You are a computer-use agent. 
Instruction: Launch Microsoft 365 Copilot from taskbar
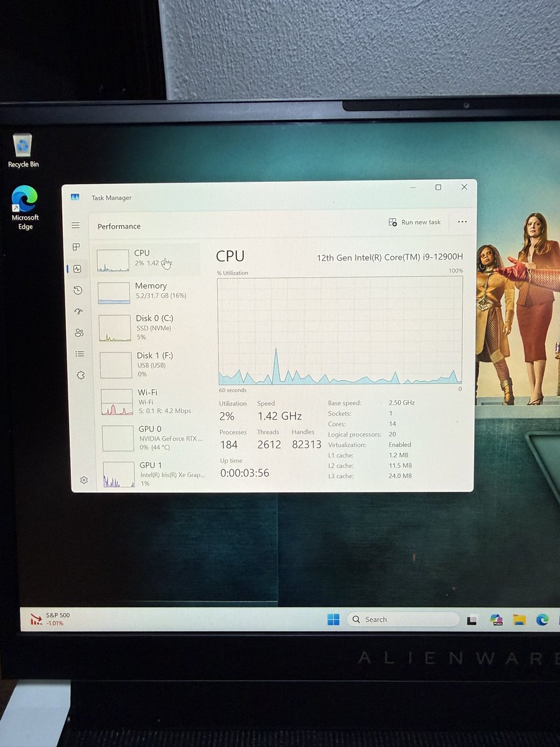[x=496, y=619]
